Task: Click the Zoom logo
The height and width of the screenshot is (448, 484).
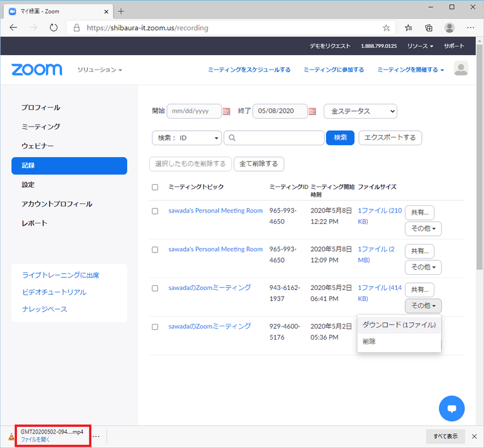Action: tap(37, 70)
